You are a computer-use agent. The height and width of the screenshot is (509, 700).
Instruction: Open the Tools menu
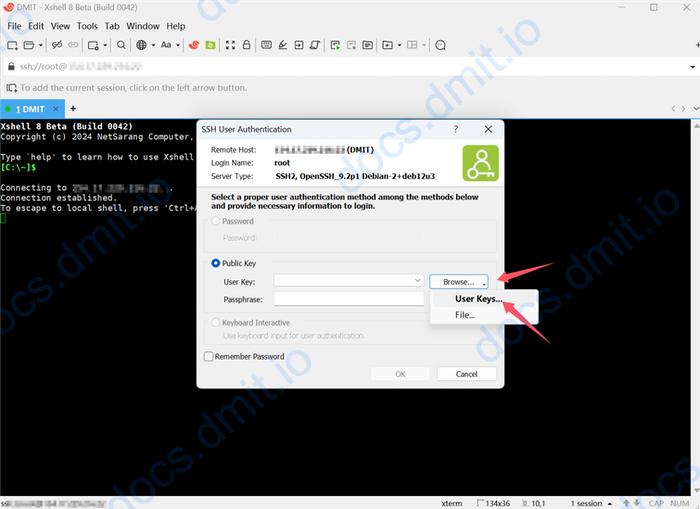87,26
